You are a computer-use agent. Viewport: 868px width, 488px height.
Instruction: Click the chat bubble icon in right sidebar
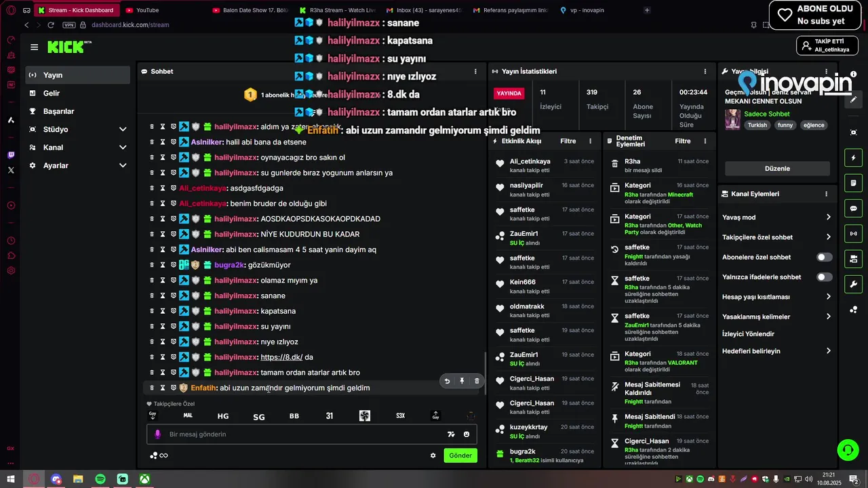click(854, 208)
